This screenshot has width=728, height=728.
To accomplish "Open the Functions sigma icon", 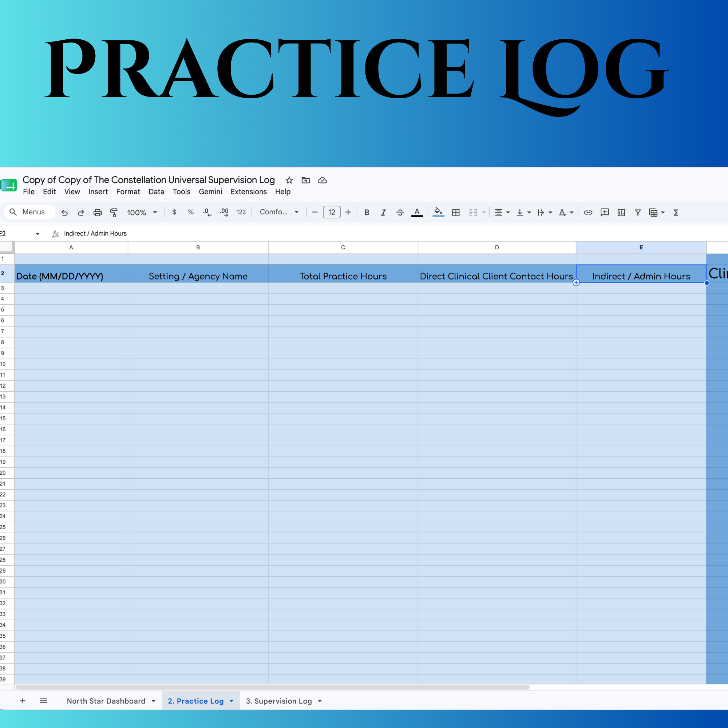I will (676, 213).
